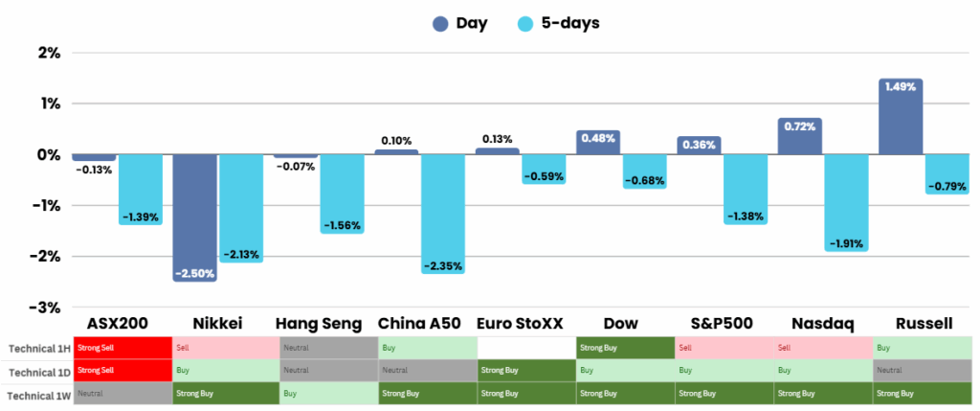The image size is (980, 411).
Task: Select Euro StoXX Strong Buy cell in Technical 1D
Action: 524,370
